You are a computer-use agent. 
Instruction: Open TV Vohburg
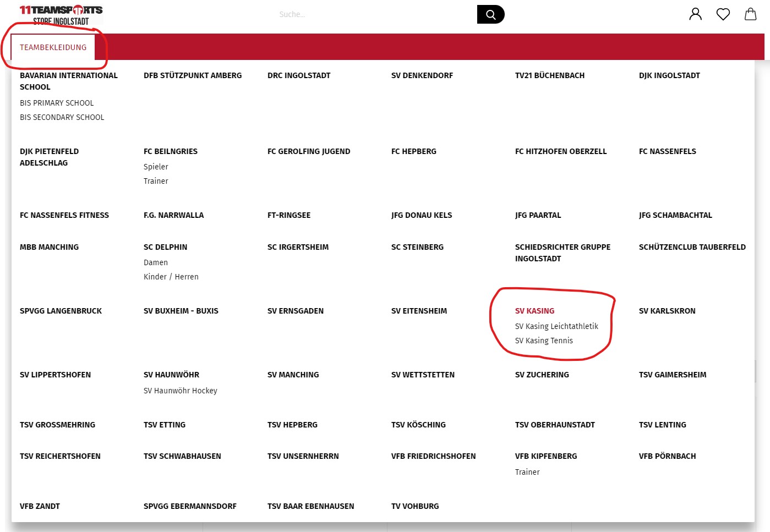coord(415,506)
